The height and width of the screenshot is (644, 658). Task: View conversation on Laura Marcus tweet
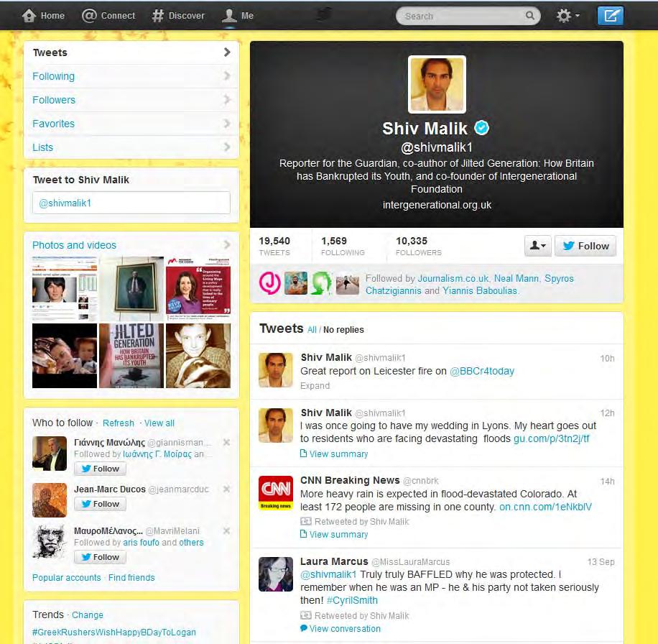tap(340, 628)
